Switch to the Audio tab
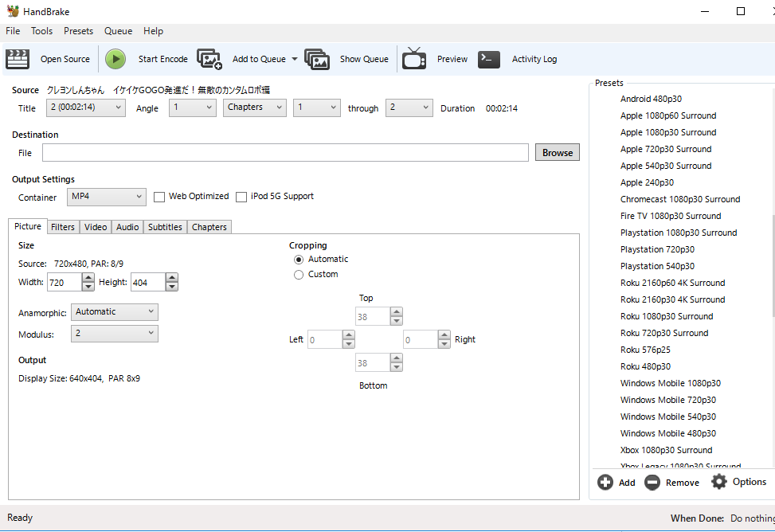Image resolution: width=775 pixels, height=532 pixels. pos(127,227)
